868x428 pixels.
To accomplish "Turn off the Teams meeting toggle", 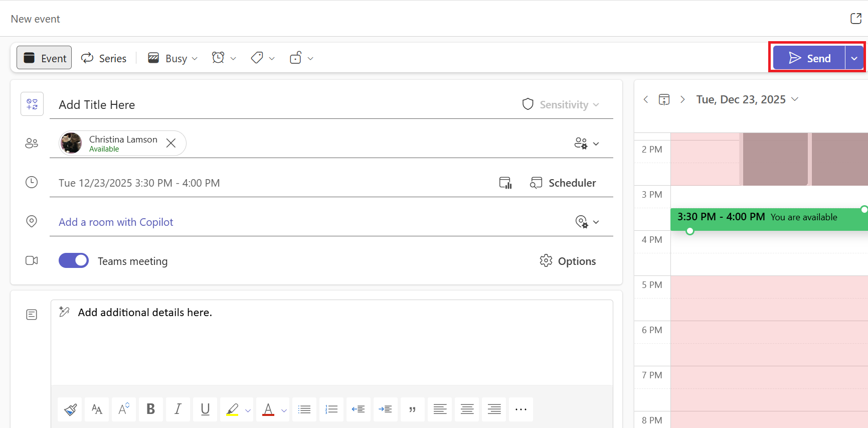I will (74, 261).
